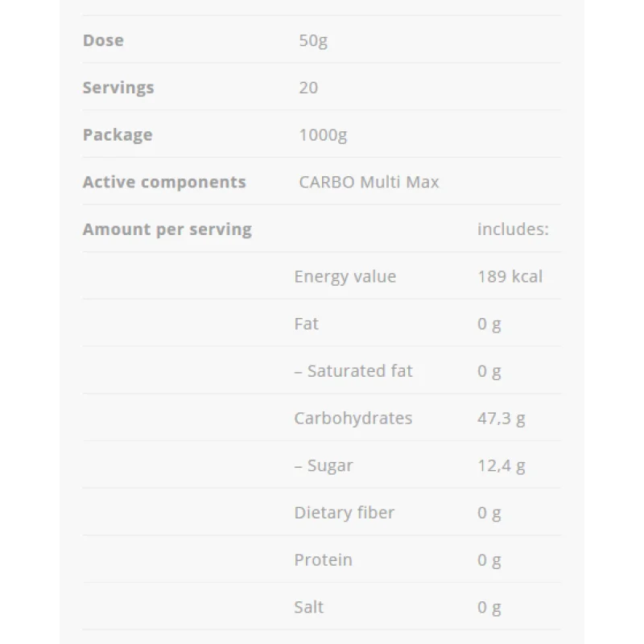Click the Package row label

[x=118, y=134]
